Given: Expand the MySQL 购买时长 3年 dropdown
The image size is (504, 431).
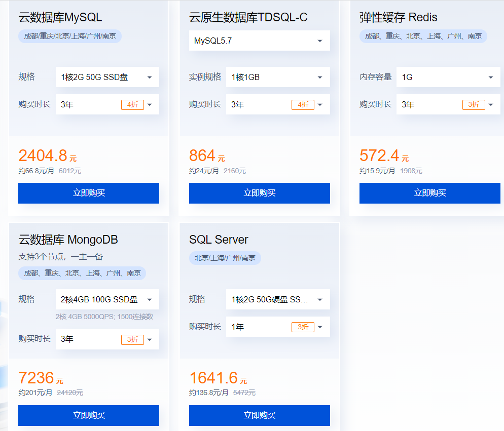Looking at the screenshot, I should tap(107, 104).
